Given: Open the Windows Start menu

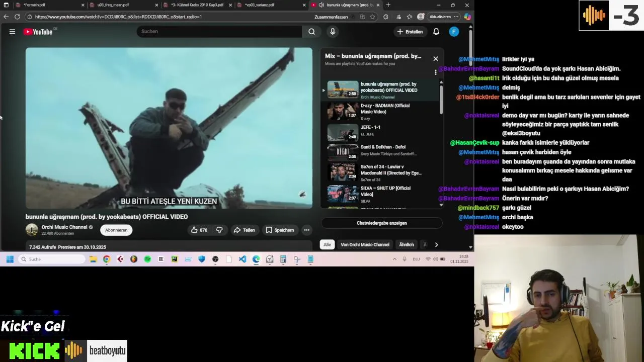Looking at the screenshot, I should coord(10,259).
